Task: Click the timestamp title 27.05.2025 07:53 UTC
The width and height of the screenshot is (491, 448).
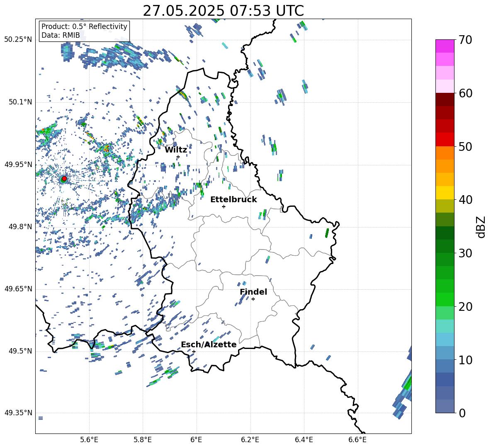Action: (224, 11)
